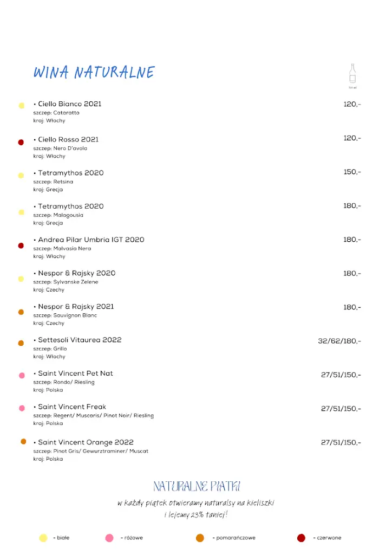Click the bottle icon above the prices
This screenshot has height=555, width=392.
352,74
